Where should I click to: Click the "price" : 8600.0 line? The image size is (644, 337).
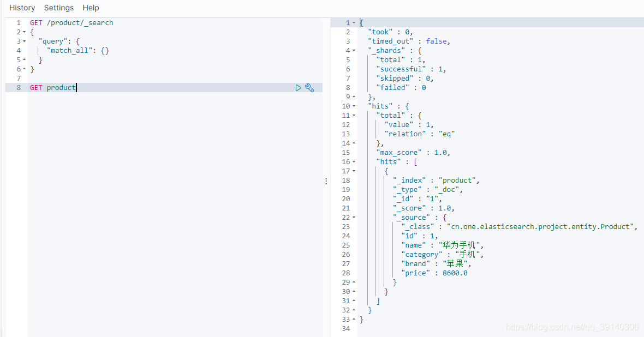pyautogui.click(x=434, y=273)
